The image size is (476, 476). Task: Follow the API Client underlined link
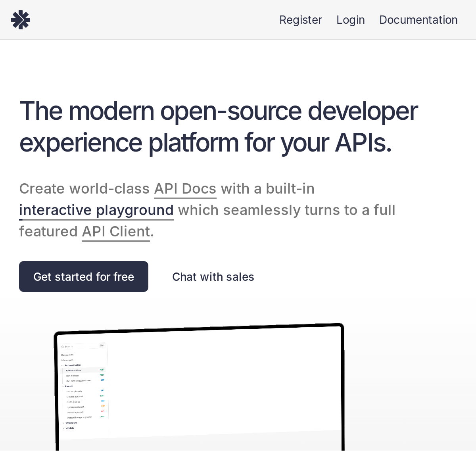click(116, 232)
